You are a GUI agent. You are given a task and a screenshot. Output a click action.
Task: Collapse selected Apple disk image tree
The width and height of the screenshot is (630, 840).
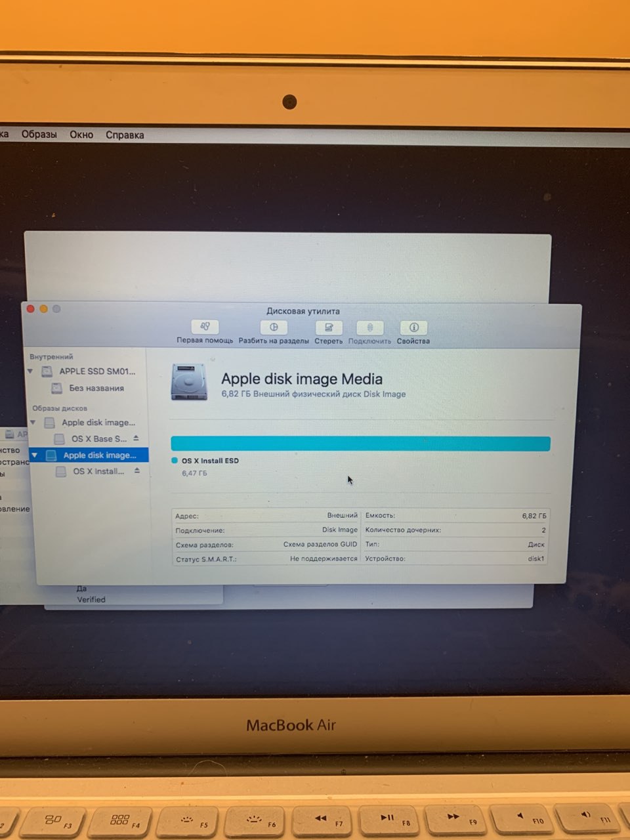coord(35,455)
